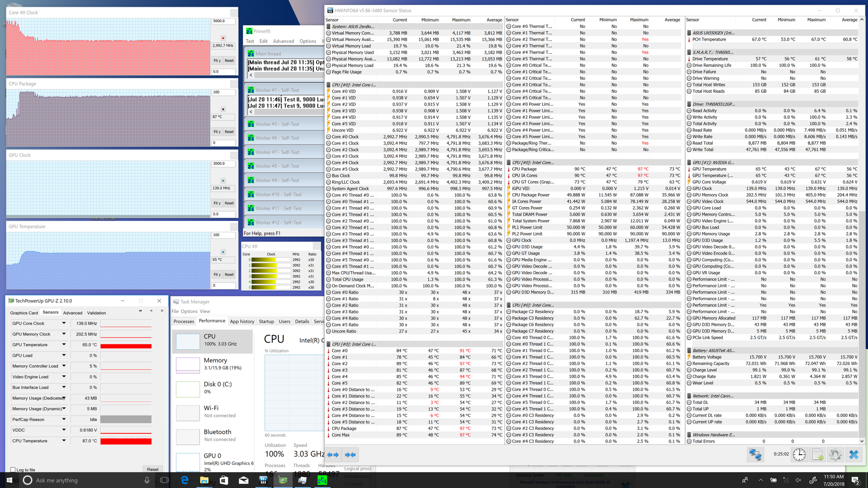Open GPU Core Clock sensor dropdown
The height and width of the screenshot is (488, 868).
pos(64,324)
